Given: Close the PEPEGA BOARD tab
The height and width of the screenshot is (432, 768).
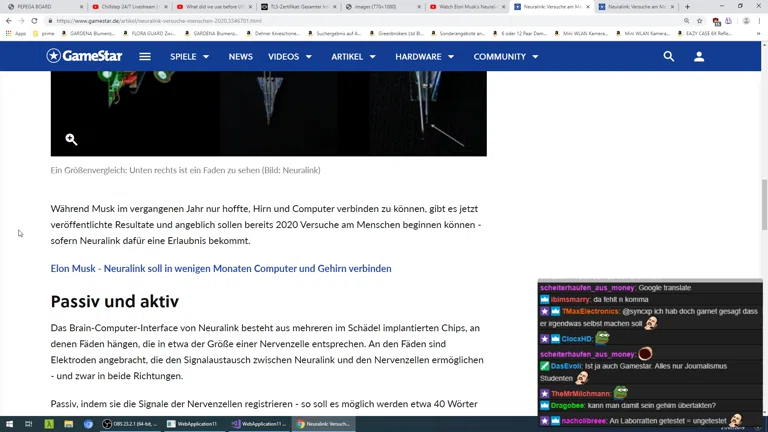Looking at the screenshot, I should pos(82,7).
